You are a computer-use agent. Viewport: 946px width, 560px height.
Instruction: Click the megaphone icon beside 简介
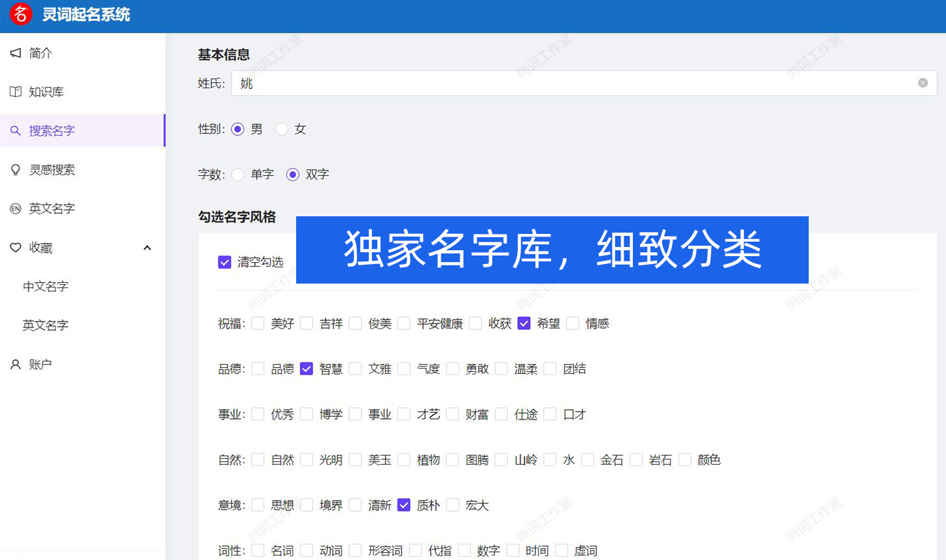click(x=16, y=53)
